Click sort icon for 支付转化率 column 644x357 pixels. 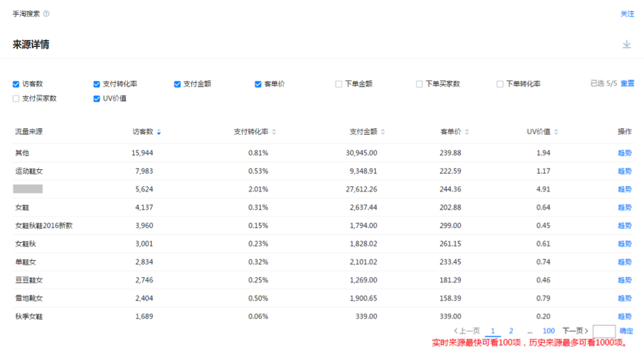pyautogui.click(x=274, y=132)
